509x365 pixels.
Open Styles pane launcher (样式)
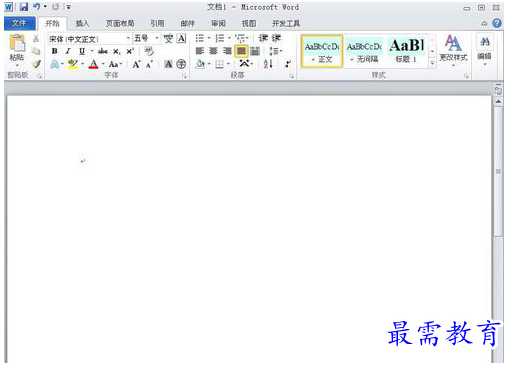pyautogui.click(x=466, y=76)
